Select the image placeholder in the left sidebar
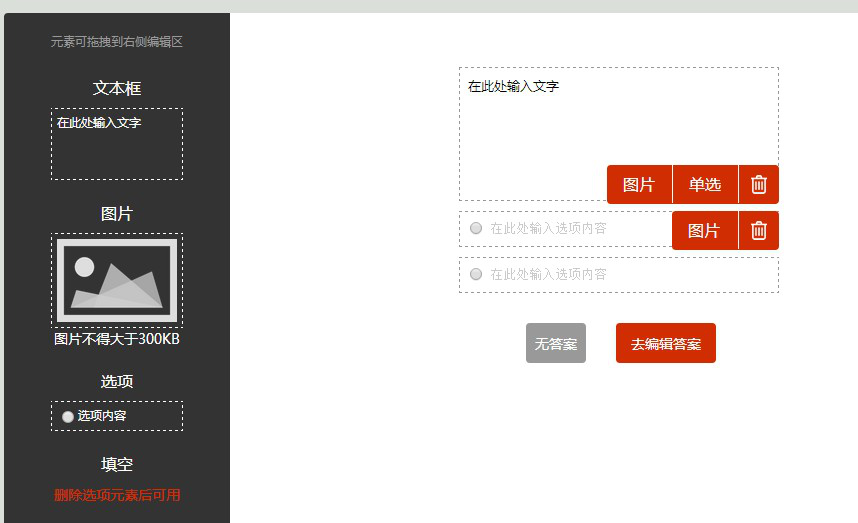This screenshot has height=523, width=858. pos(117,280)
